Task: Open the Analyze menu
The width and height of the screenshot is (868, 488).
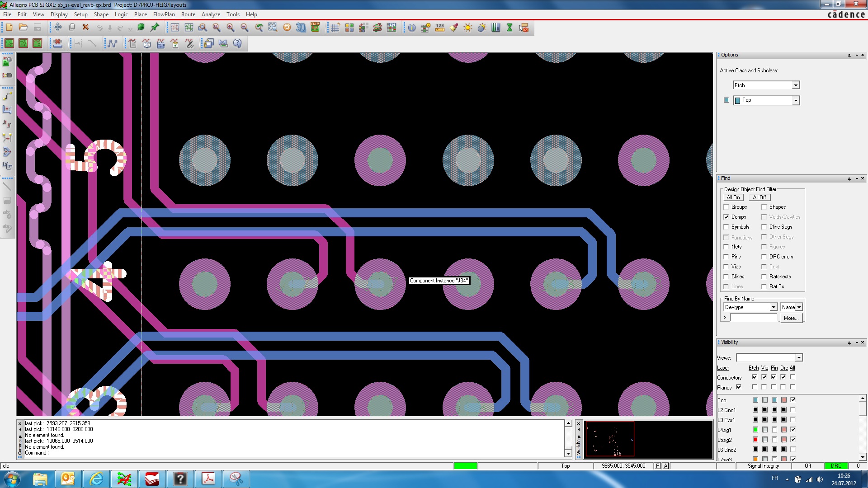Action: (x=211, y=14)
